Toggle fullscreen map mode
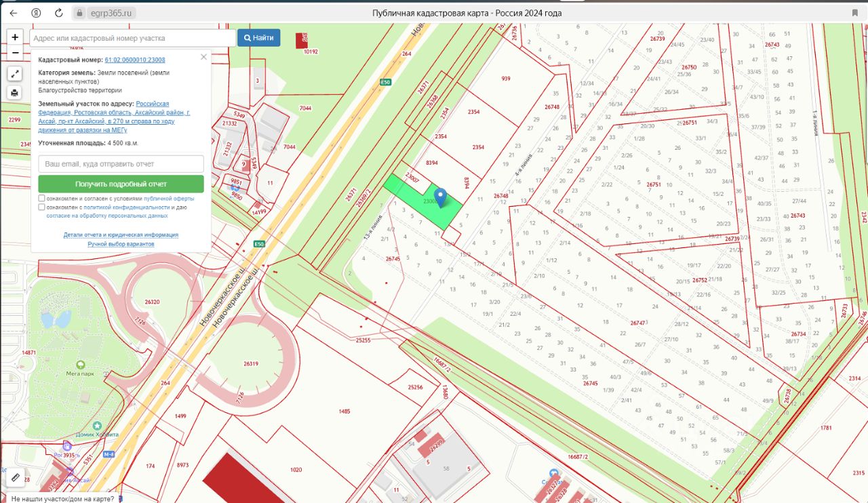Screen dimensions: 868x503 [x=15, y=74]
